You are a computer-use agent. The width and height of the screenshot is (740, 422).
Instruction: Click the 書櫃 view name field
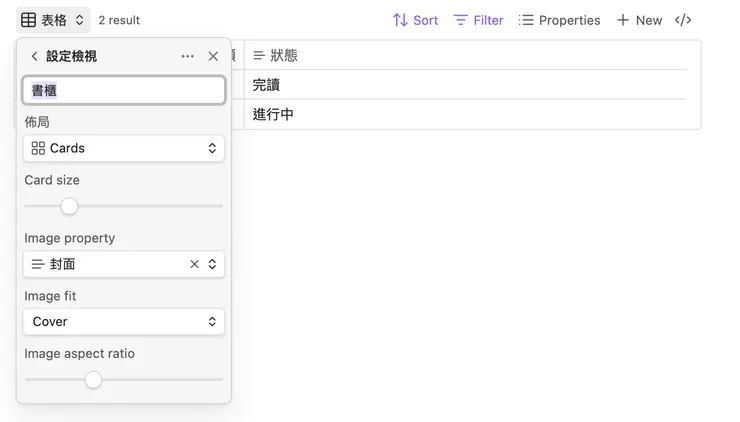pyautogui.click(x=124, y=90)
